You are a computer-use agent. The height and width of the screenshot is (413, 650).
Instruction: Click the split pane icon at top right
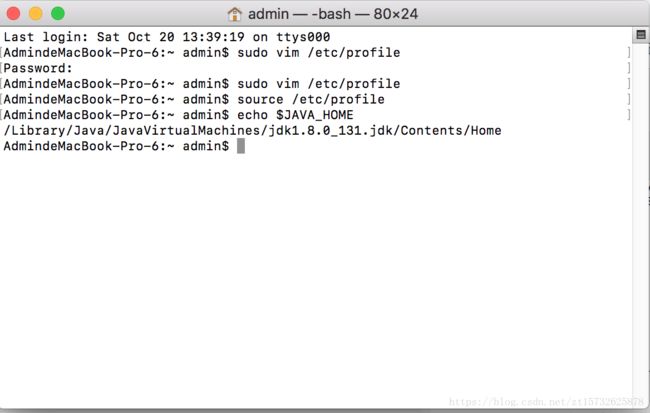click(x=641, y=35)
